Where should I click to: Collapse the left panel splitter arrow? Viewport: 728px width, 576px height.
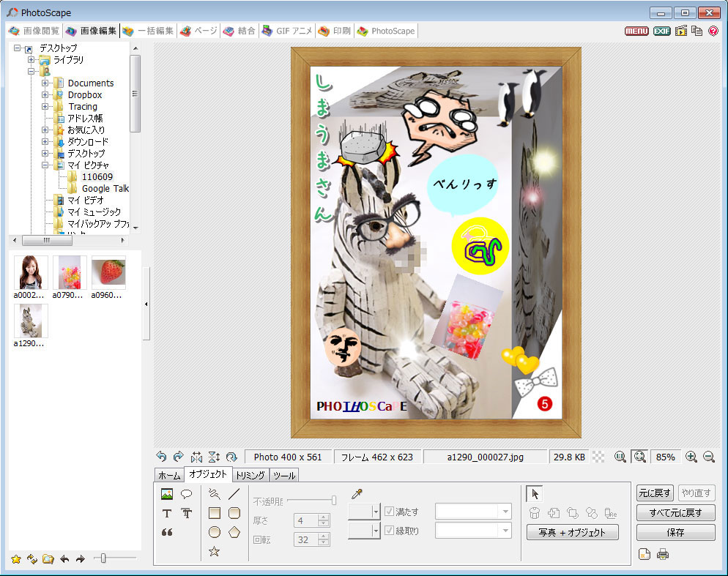click(146, 304)
